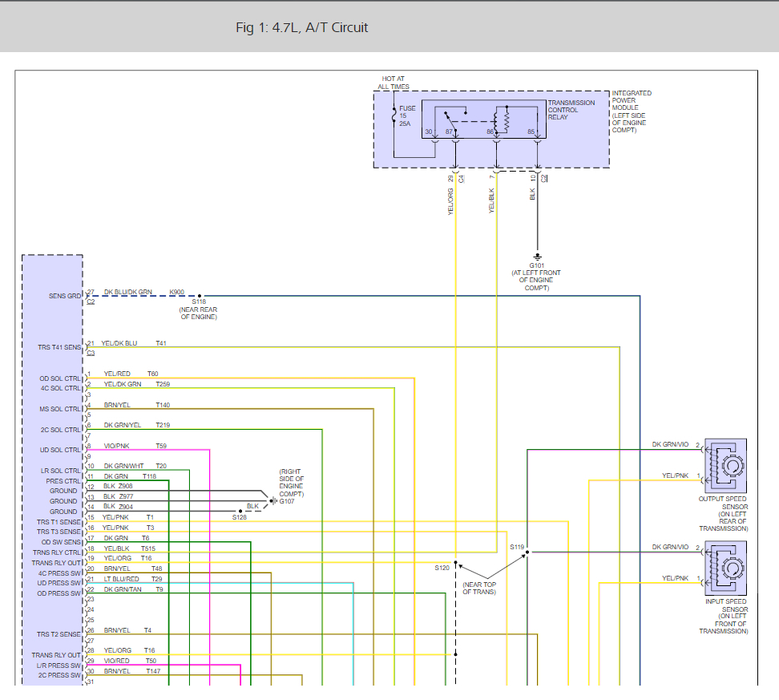779x700 pixels.
Task: Click the Fuse 15 25A symbol
Action: [394, 116]
